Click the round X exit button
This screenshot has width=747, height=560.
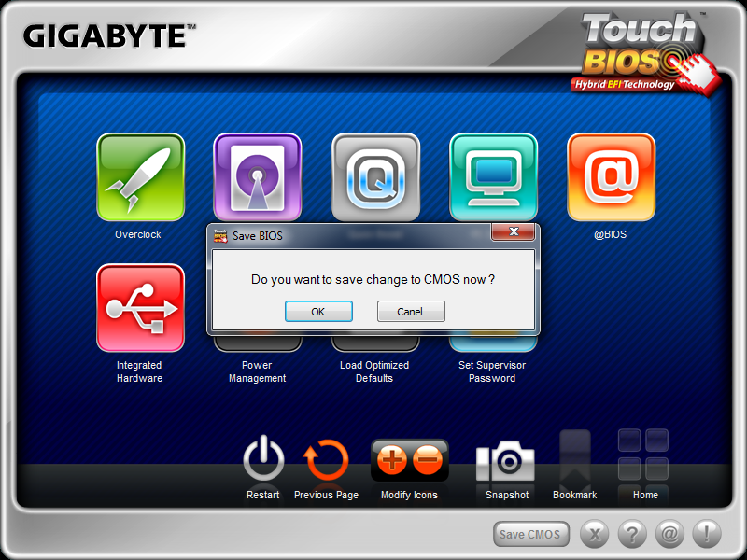[595, 534]
